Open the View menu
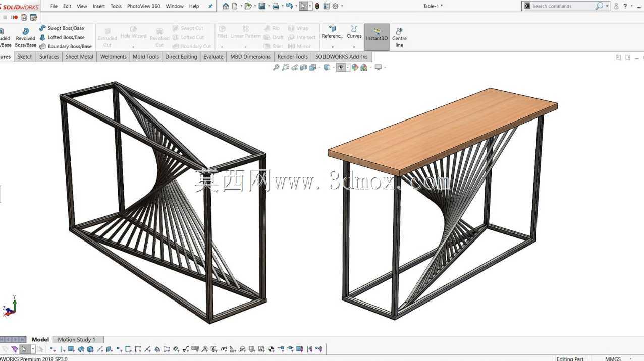 [82, 6]
